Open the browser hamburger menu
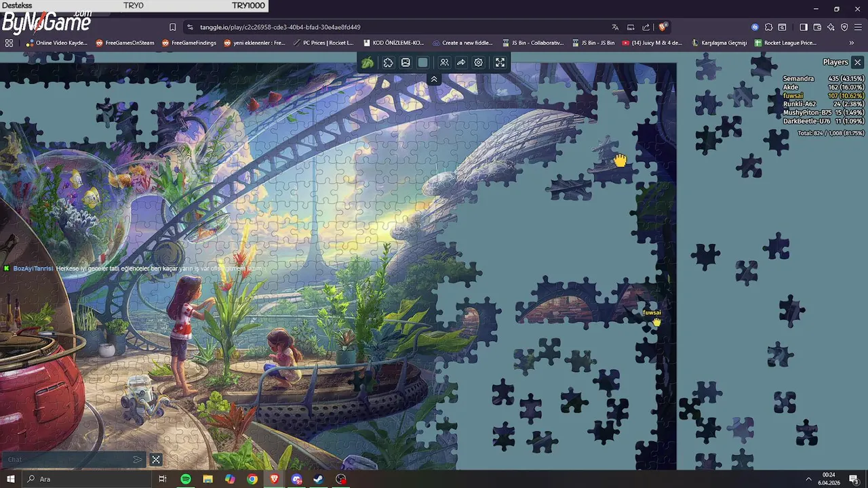 [x=858, y=27]
